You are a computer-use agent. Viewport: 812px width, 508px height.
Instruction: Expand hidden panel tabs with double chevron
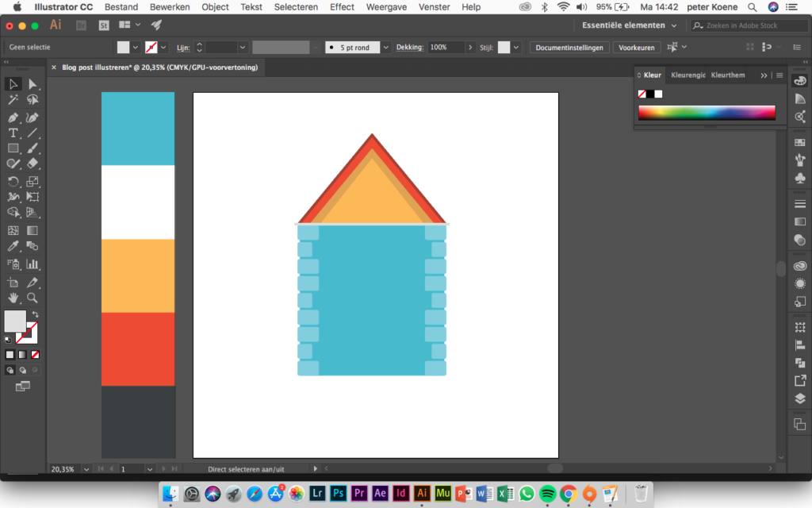click(764, 75)
